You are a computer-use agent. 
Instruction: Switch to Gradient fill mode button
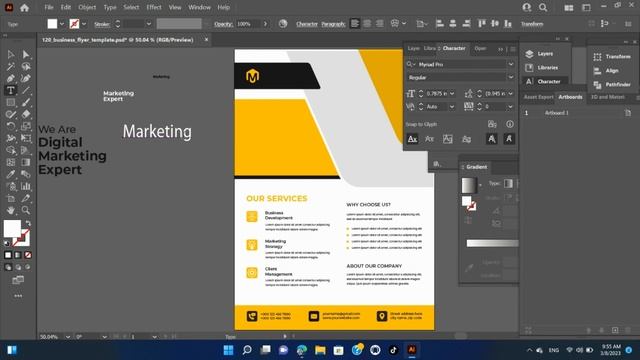(x=18, y=255)
